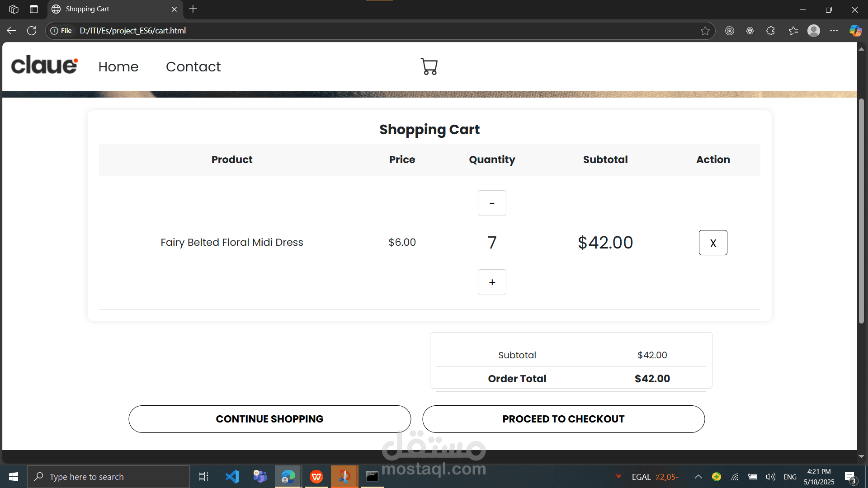
Task: Open browser Extensions puzzle icon
Action: 771,31
